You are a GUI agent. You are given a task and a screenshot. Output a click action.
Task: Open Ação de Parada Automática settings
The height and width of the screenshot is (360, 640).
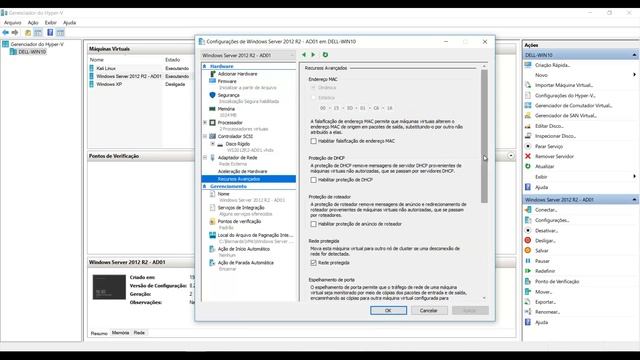pos(245,263)
